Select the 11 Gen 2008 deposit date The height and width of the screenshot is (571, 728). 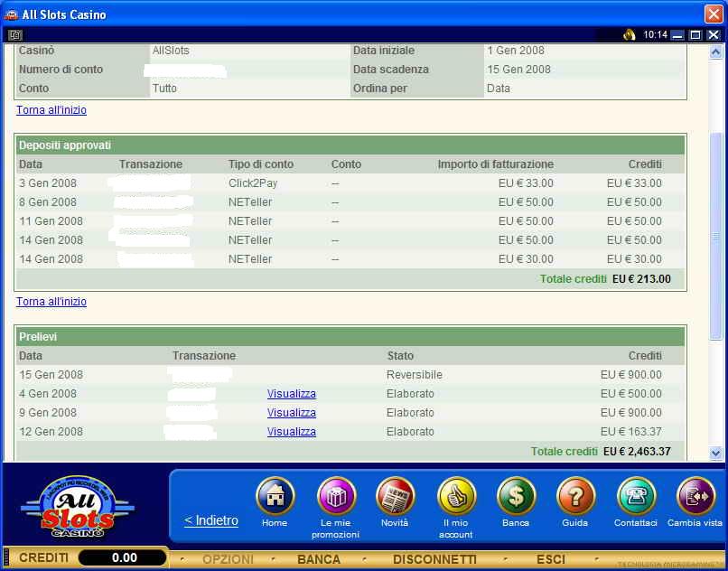[51, 221]
